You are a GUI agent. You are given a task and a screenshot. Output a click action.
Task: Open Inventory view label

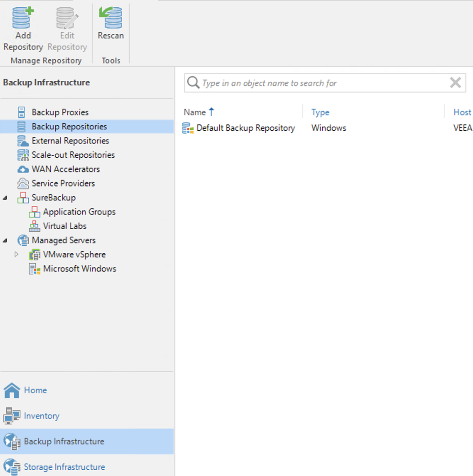[42, 416]
